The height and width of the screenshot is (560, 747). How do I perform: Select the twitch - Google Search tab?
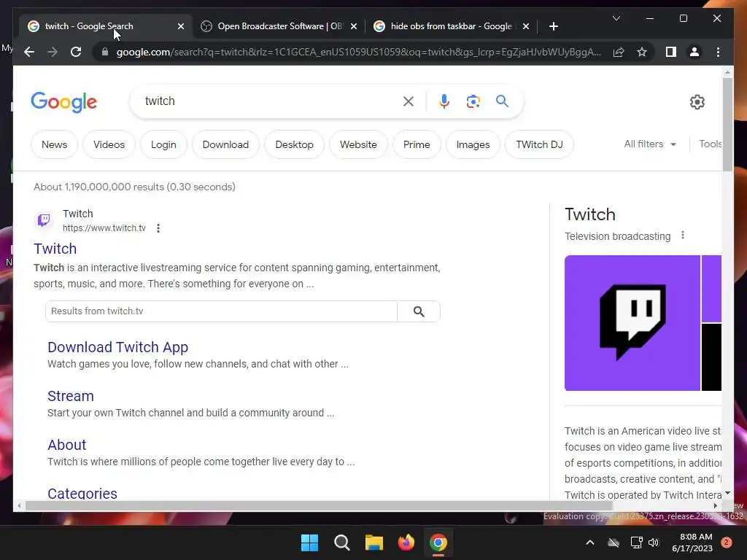coord(105,26)
